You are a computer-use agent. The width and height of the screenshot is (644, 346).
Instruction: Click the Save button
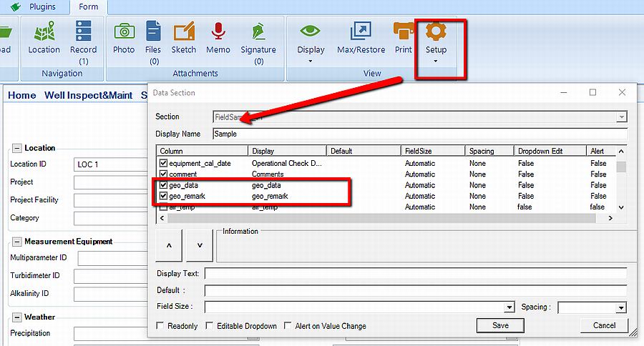pos(500,325)
